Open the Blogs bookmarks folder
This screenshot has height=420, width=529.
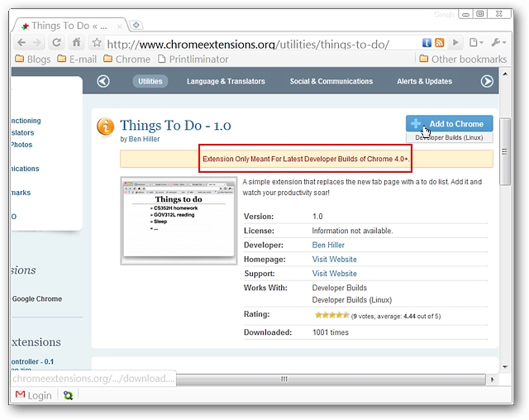tap(33, 59)
